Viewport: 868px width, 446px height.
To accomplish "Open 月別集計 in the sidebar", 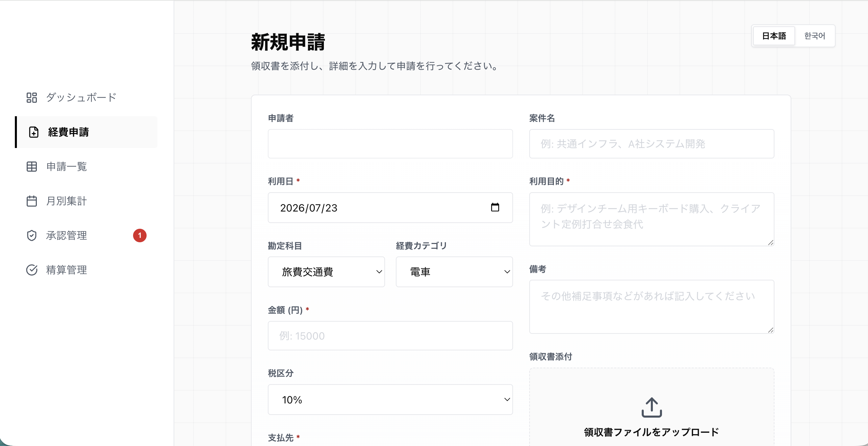I will click(x=86, y=201).
